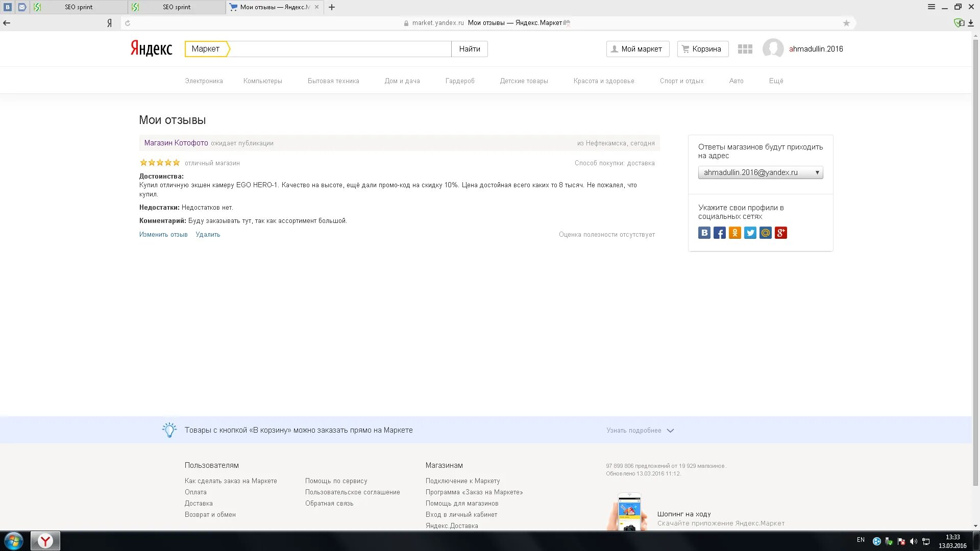Click Удалить to delete the review

(208, 235)
